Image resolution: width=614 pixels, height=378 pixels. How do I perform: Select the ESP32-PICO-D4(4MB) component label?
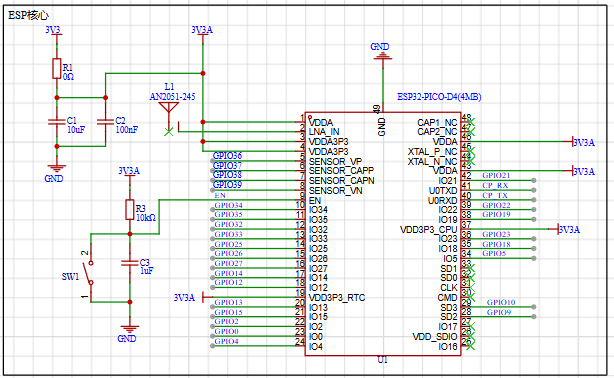click(439, 97)
